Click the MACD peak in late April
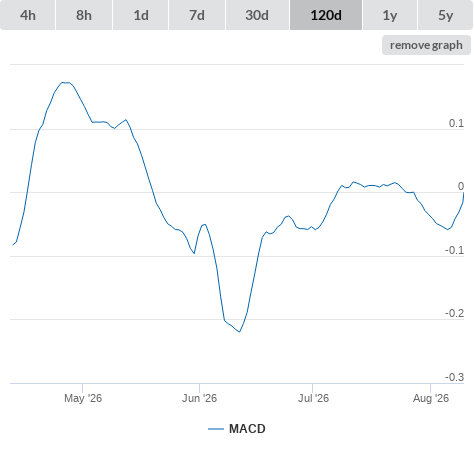The width and height of the screenshot is (474, 455). point(65,82)
